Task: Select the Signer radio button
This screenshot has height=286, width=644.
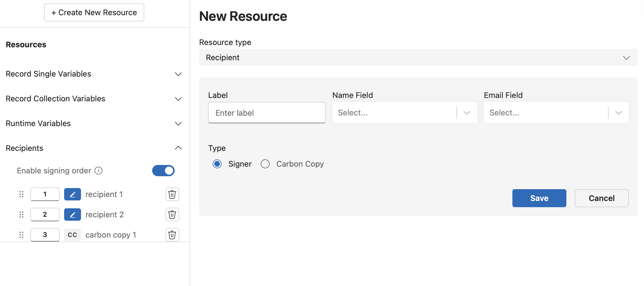Action: coord(217,164)
